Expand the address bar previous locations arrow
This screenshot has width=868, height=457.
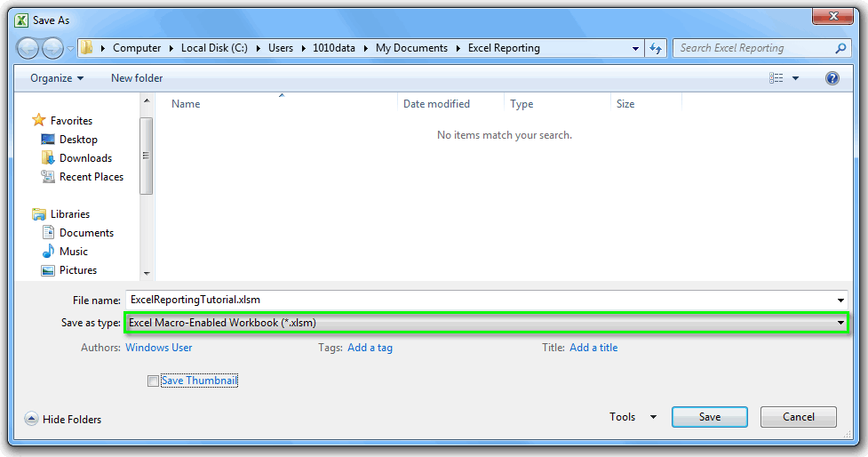(635, 48)
